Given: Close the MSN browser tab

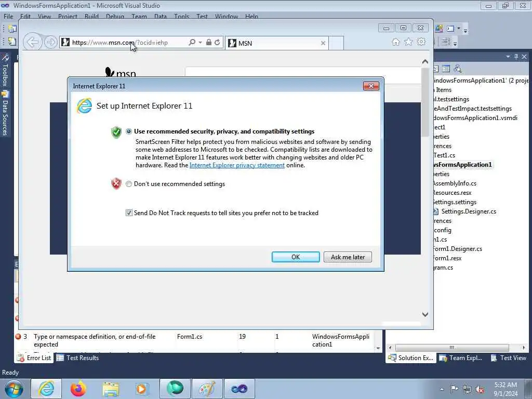Looking at the screenshot, I should 323,43.
